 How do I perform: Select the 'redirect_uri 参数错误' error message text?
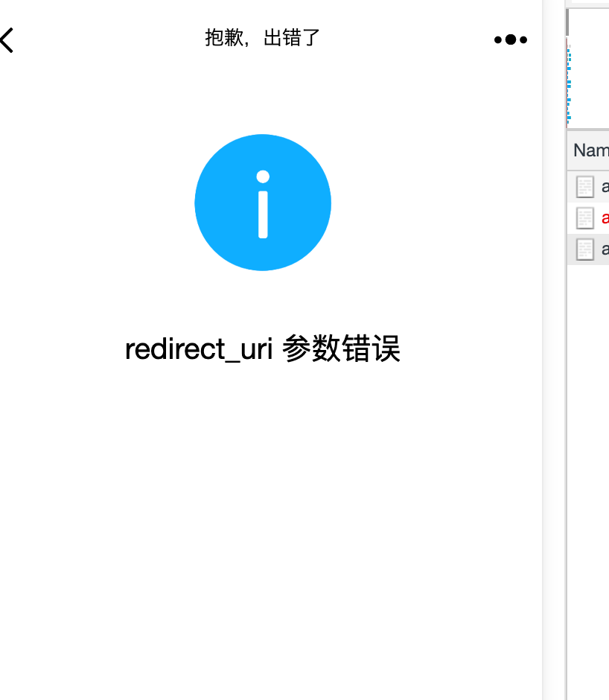(263, 349)
